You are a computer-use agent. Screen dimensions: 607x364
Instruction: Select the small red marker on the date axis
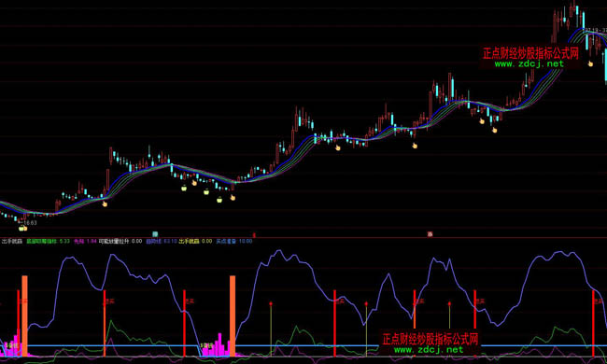coord(254,235)
